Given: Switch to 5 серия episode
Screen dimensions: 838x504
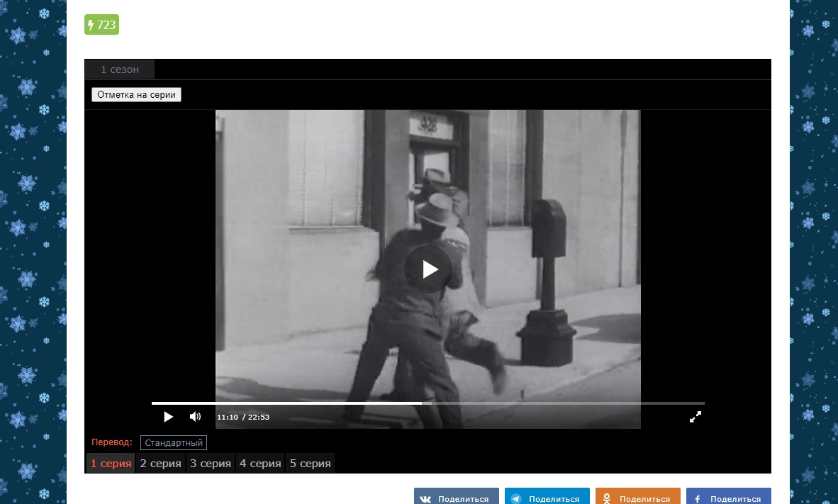Looking at the screenshot, I should point(310,464).
